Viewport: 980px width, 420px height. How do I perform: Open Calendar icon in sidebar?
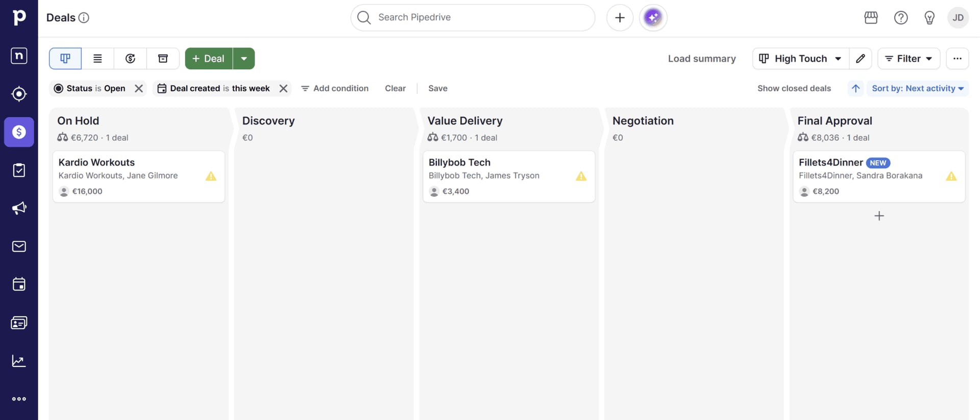19,284
